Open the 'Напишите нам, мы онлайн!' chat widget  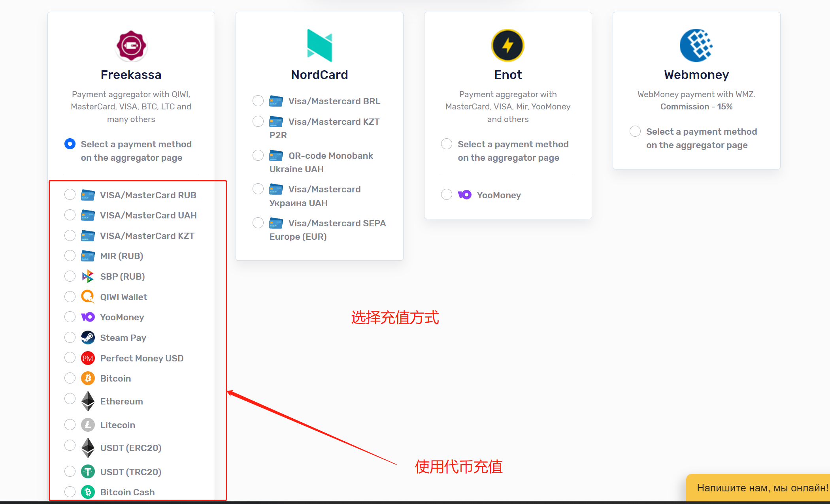click(x=758, y=488)
